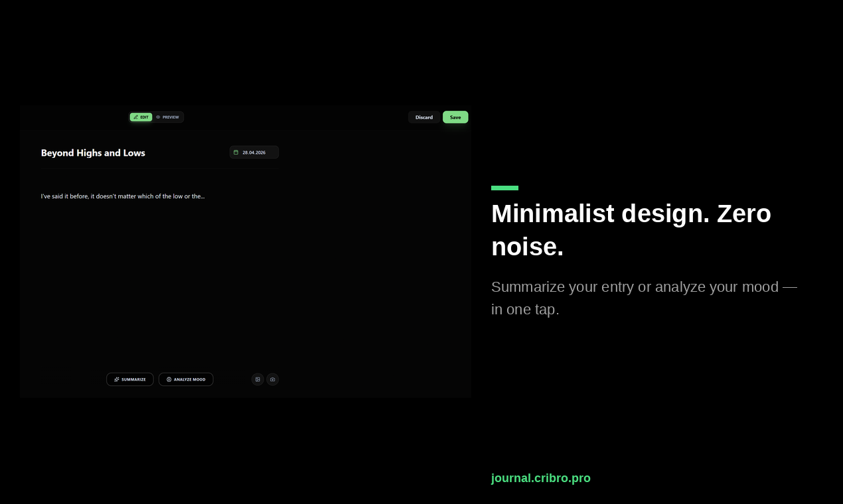Open the date picker showing 28.04.2026
843x504 pixels.
pos(254,152)
